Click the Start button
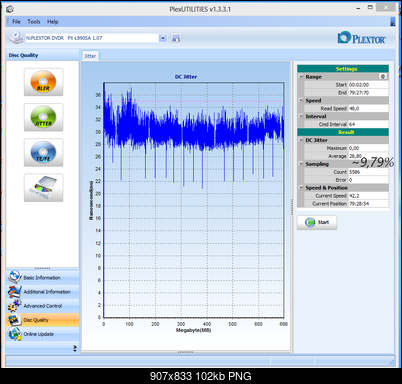Screen dimensions: 402x384 pyautogui.click(x=317, y=222)
